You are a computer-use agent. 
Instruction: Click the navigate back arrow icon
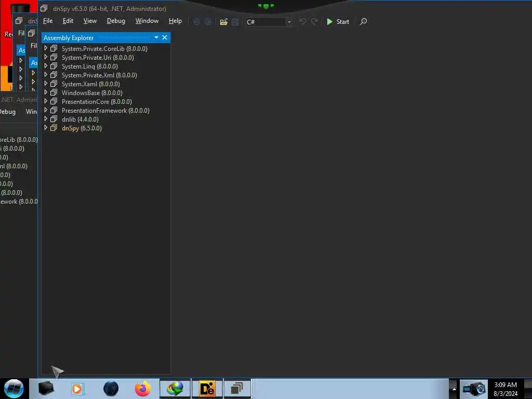[x=196, y=22]
